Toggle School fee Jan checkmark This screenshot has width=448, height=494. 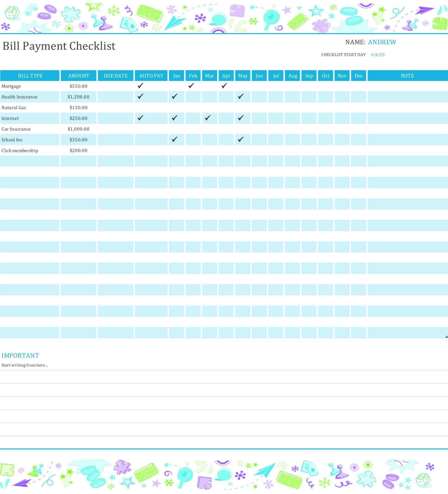click(x=174, y=139)
